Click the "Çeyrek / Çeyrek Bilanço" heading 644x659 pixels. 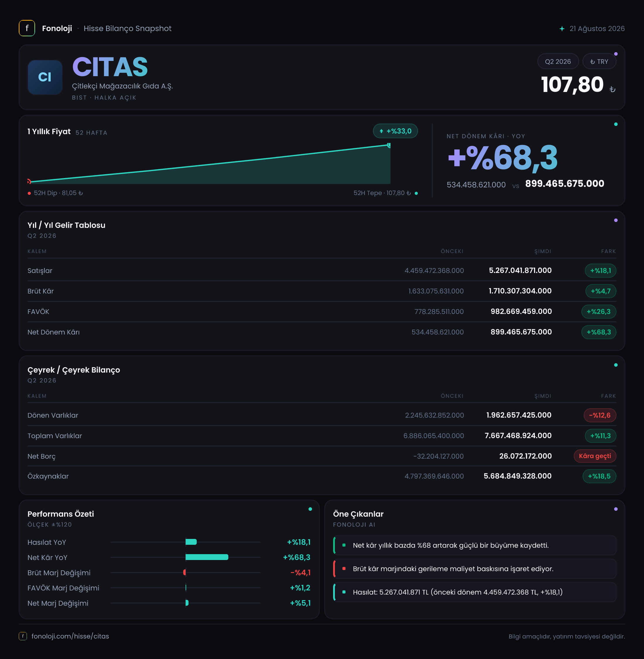click(74, 370)
